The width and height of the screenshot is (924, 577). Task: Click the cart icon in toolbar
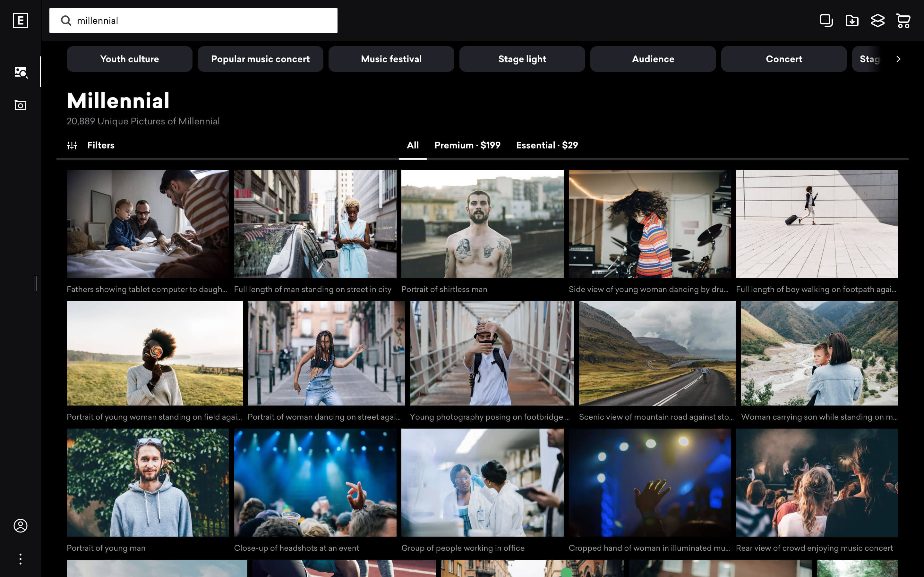click(903, 20)
